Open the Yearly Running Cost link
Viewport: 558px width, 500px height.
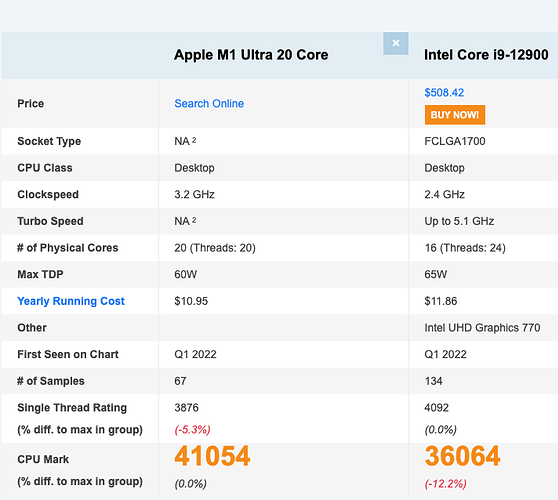tap(71, 301)
